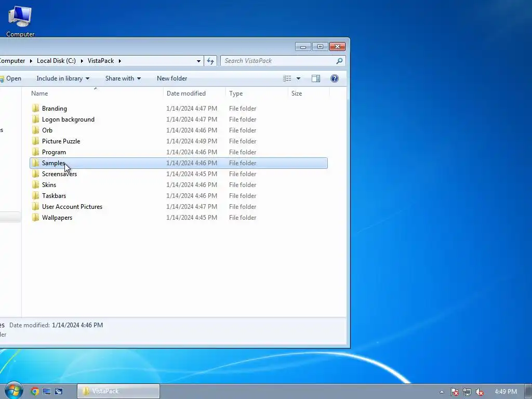Screen dimensions: 532x399
Task: Select the Branding folder name
Action: point(54,109)
